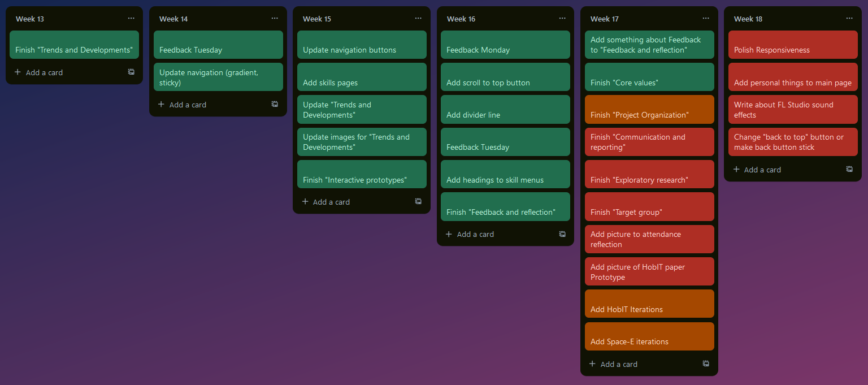Viewport: 868px width, 385px height.
Task: Open the Week 16 list menu
Action: (x=562, y=18)
